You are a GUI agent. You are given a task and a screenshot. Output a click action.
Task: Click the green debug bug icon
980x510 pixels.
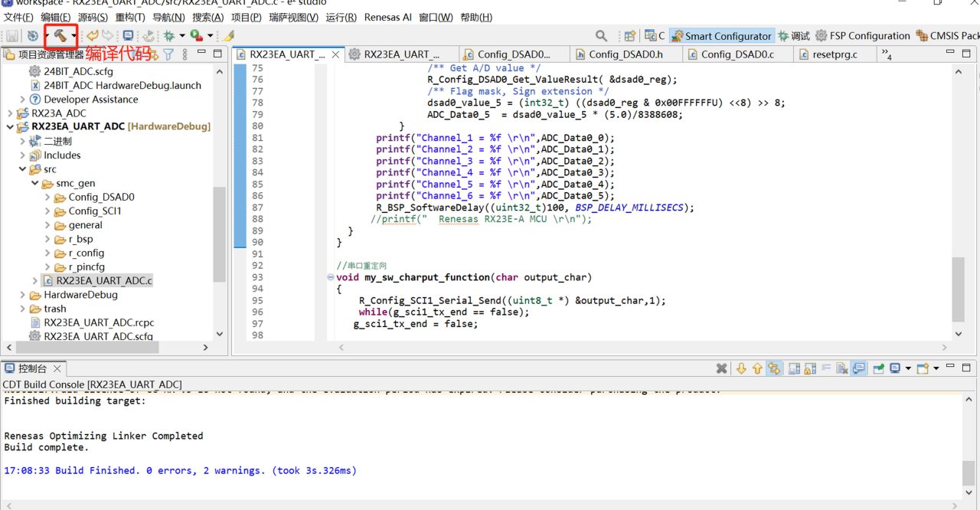(x=168, y=35)
